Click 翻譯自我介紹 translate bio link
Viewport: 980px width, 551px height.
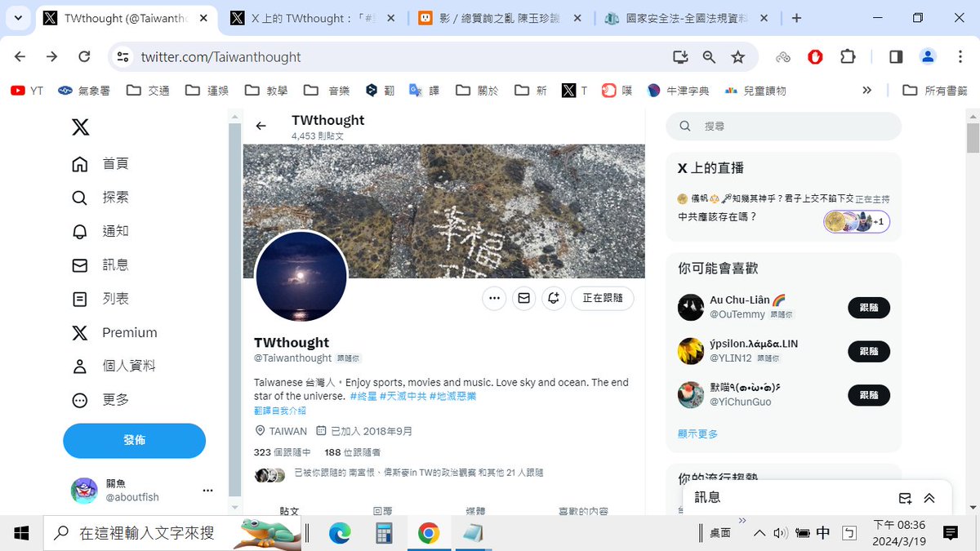pos(280,411)
